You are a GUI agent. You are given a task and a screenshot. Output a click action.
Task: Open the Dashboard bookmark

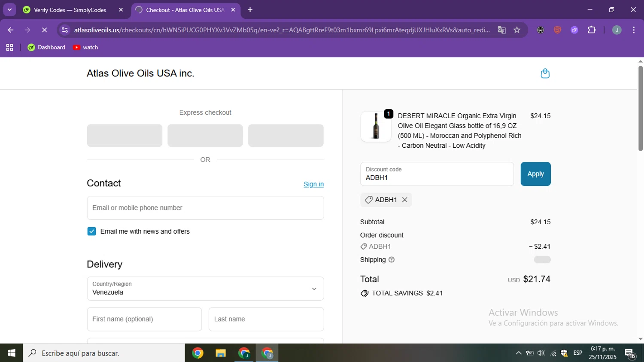coord(46,47)
